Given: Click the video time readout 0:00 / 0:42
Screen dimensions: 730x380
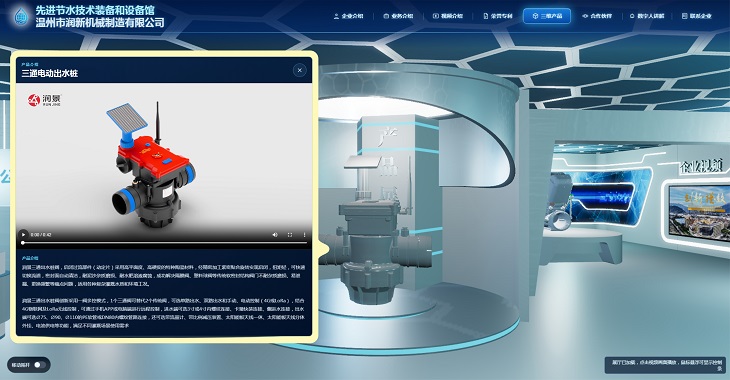Looking at the screenshot, I should (x=41, y=235).
